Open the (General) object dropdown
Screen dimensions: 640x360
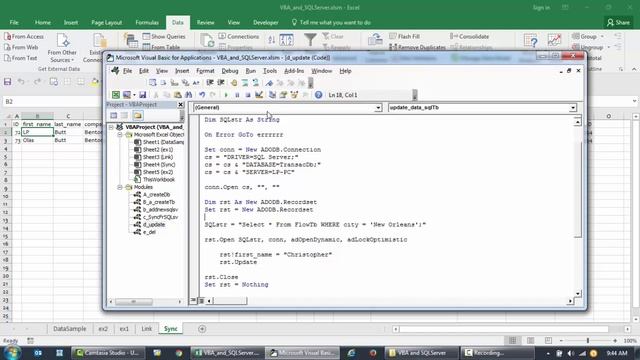[x=378, y=108]
